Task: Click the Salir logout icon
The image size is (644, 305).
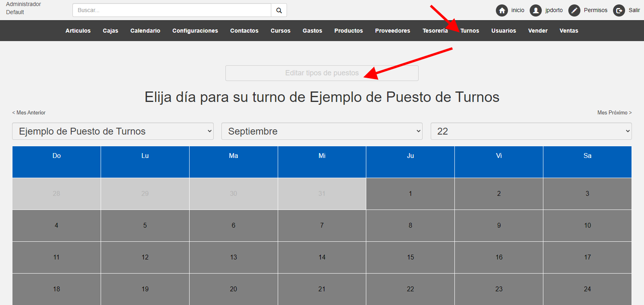Action: [x=619, y=10]
